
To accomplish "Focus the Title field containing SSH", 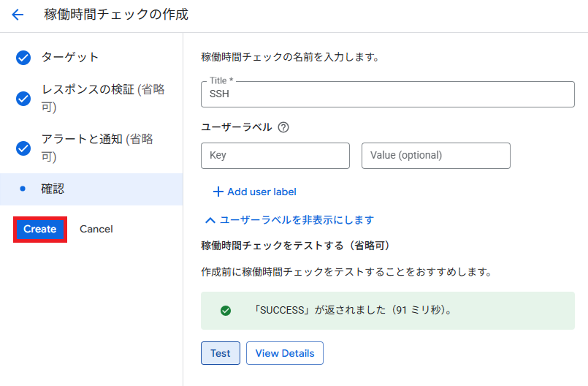I will pos(387,94).
